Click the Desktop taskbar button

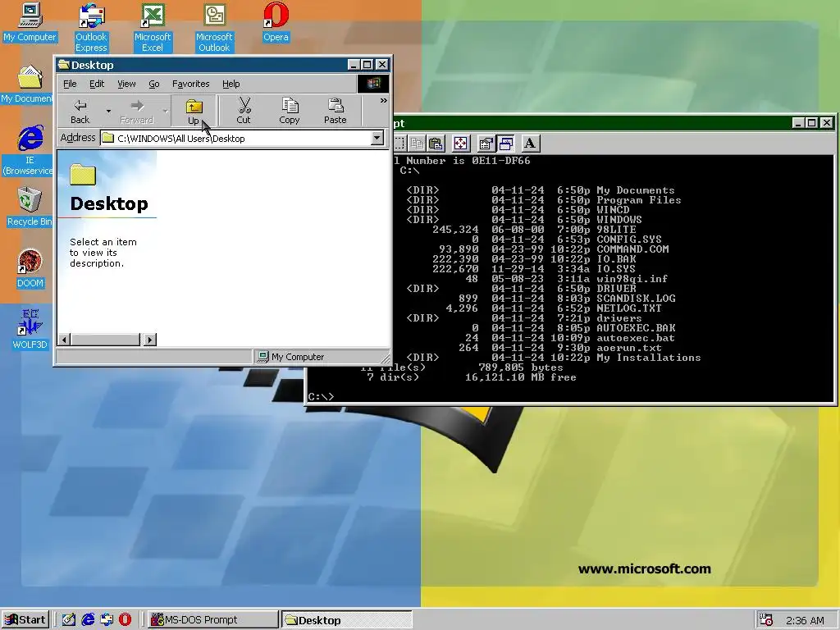tap(347, 620)
